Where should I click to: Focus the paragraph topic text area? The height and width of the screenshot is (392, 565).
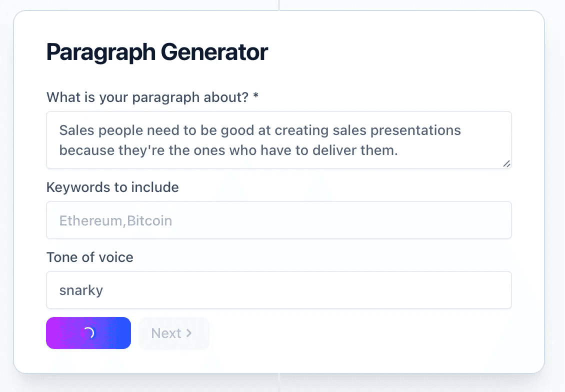tap(278, 140)
